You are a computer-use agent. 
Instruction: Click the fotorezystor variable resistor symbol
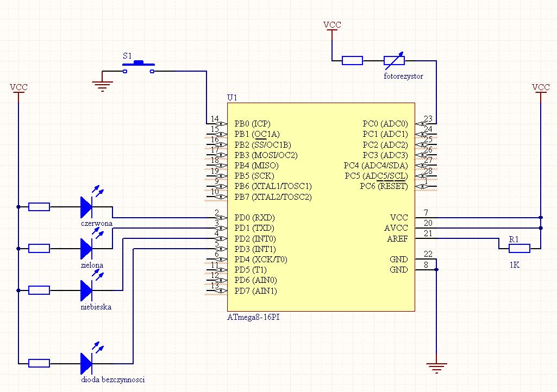(394, 61)
